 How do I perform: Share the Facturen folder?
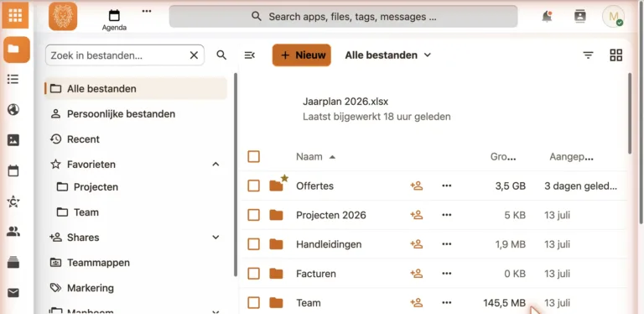[x=416, y=274]
